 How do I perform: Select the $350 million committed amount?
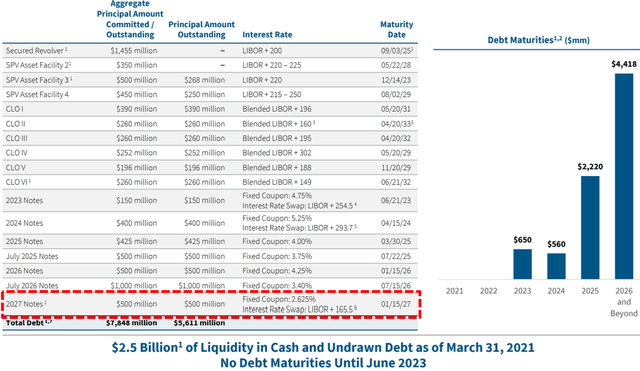136,65
